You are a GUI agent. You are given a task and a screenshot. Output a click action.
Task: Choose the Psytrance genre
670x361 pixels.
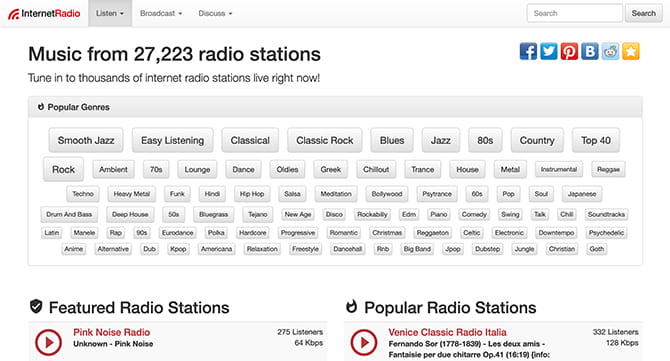437,194
